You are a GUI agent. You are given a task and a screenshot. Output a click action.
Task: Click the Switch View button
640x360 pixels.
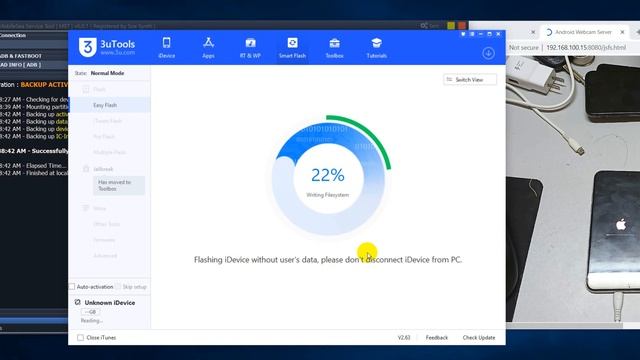470,80
